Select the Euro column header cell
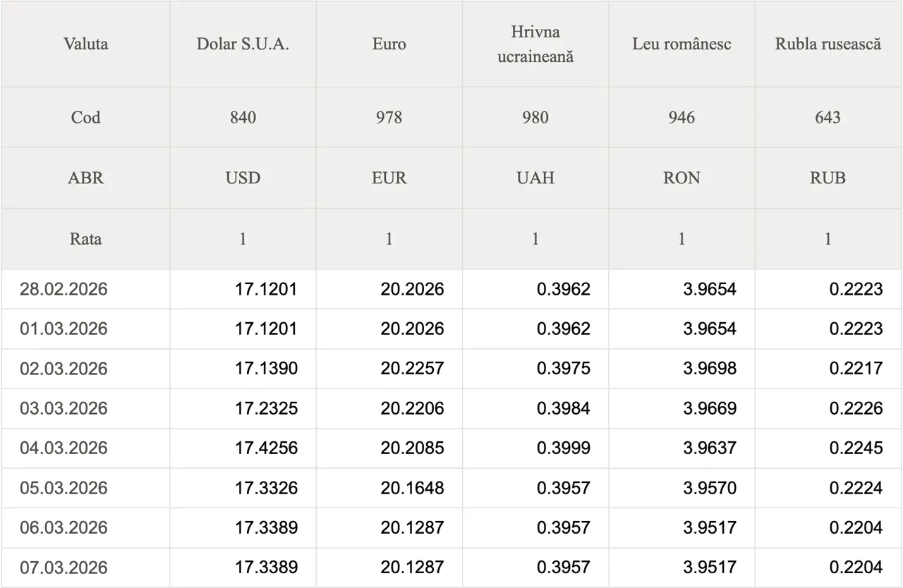Screen dimensions: 903x588 389,44
